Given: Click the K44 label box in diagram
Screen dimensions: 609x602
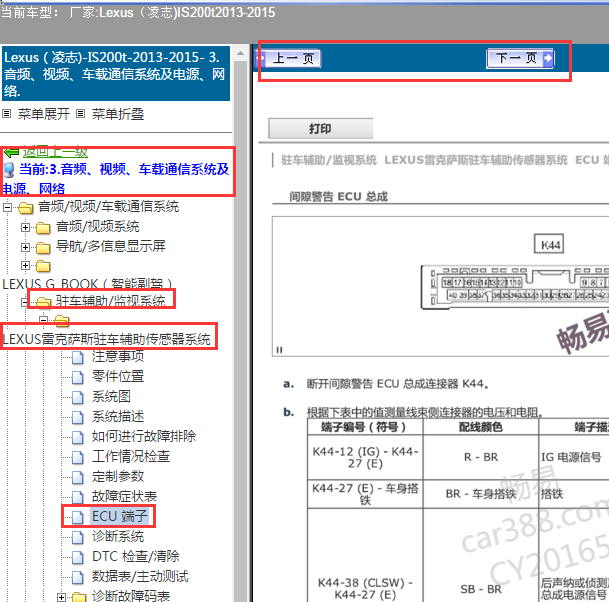Looking at the screenshot, I should coord(549,244).
